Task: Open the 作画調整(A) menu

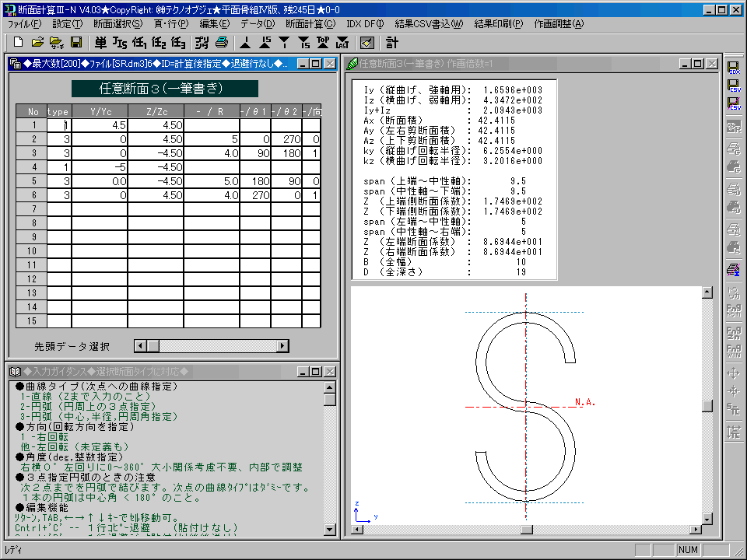Action: 558,24
